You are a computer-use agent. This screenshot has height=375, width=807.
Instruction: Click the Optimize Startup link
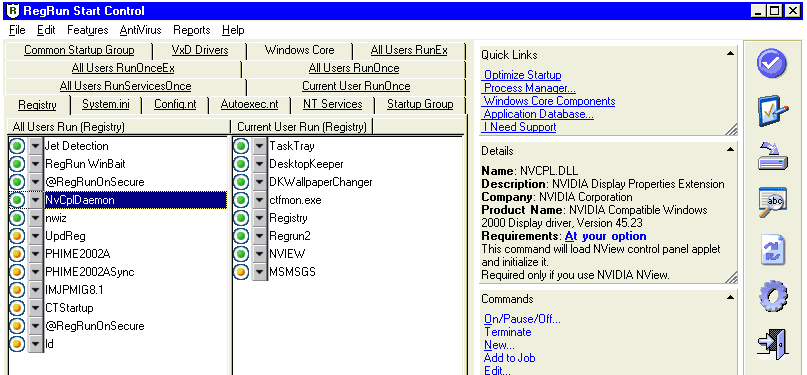pyautogui.click(x=522, y=75)
